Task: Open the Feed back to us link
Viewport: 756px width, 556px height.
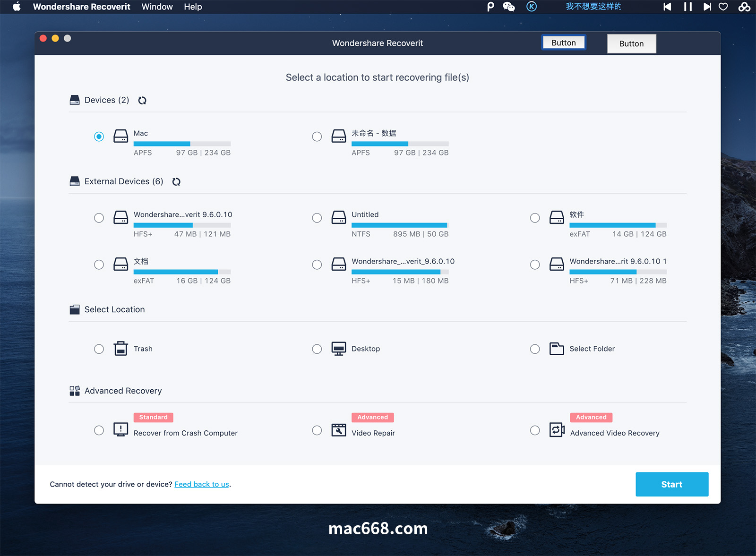Action: [x=202, y=484]
